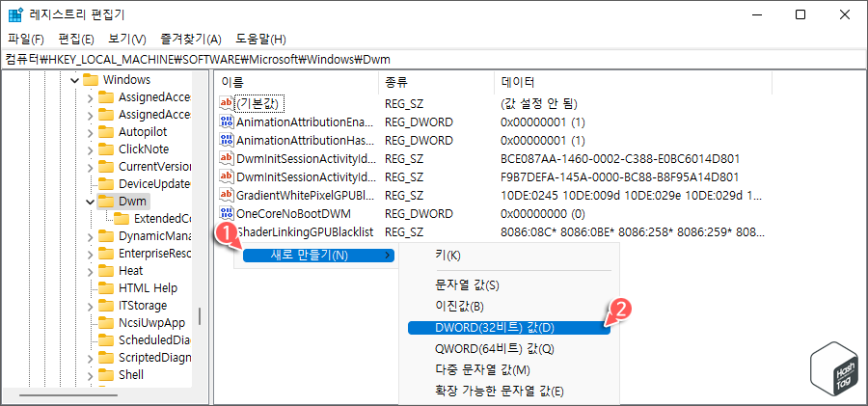868x406 pixels.
Task: Click the CurrentVersion folder icon
Action: point(106,166)
